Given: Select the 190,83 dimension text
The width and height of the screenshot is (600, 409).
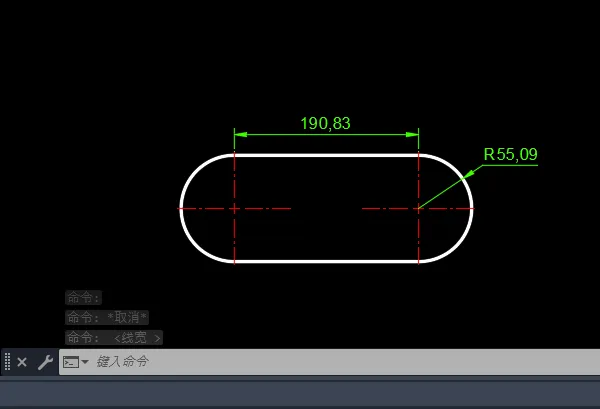Looking at the screenshot, I should pos(325,123).
